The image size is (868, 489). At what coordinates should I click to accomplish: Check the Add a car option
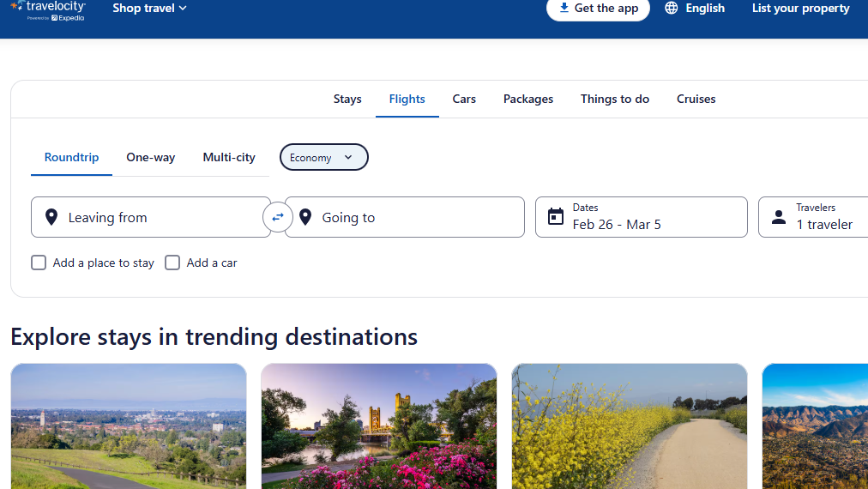172,263
